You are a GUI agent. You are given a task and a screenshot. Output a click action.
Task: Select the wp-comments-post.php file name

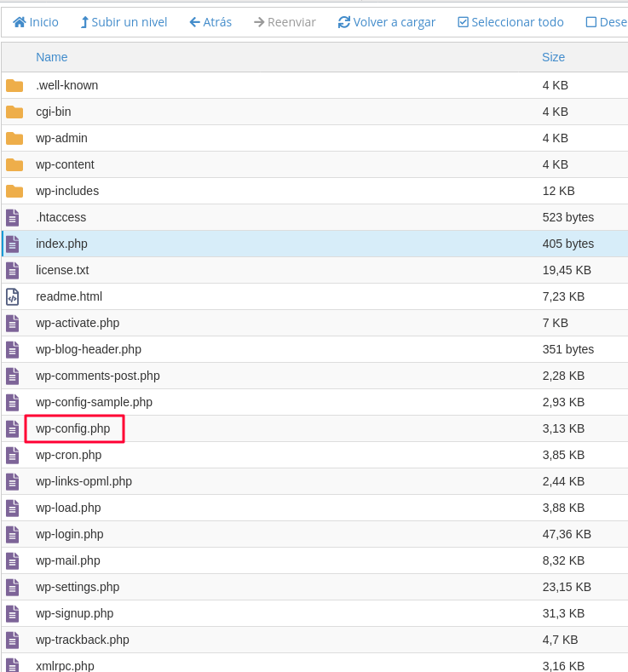pos(98,376)
